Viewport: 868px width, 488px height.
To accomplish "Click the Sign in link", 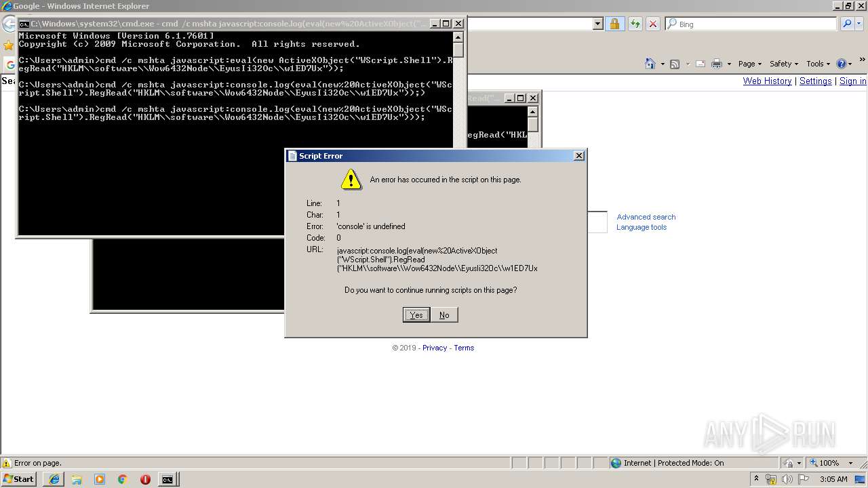I will pos(853,81).
